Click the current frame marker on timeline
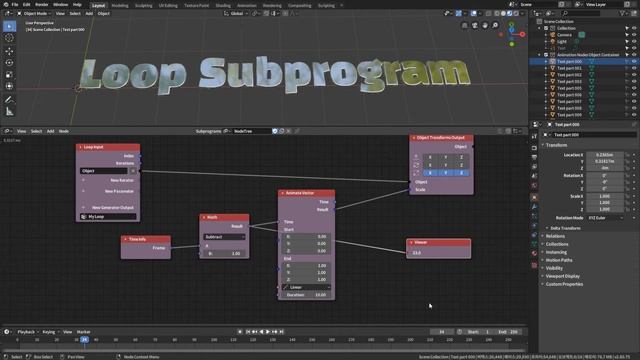The width and height of the screenshot is (640, 360). click(x=84, y=340)
